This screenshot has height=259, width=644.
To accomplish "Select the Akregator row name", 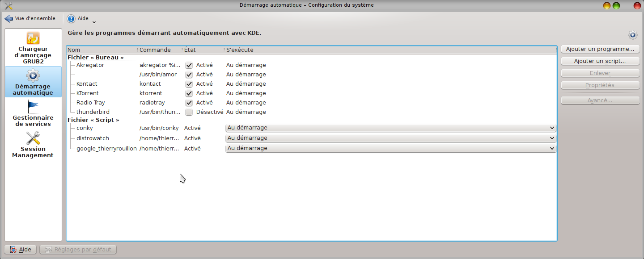I will pos(90,65).
